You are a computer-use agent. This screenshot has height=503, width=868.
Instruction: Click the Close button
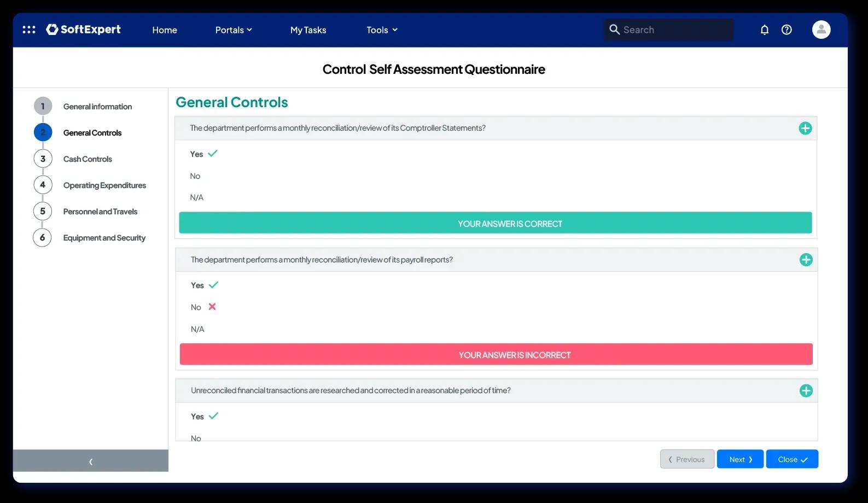point(792,459)
